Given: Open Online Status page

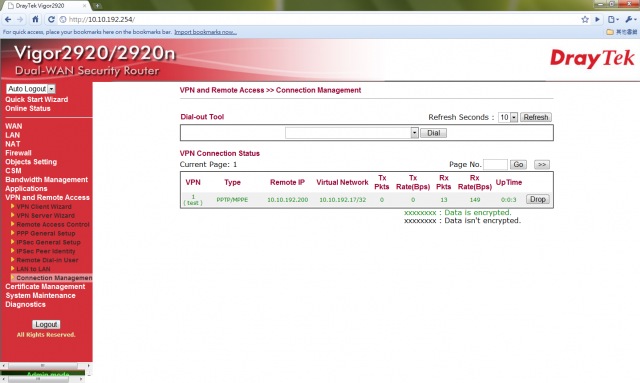Looking at the screenshot, I should coord(28,108).
